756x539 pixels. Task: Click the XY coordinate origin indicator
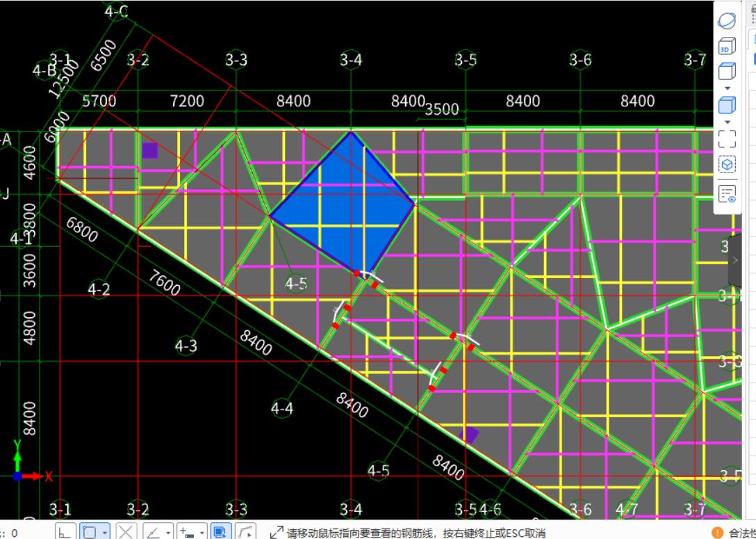pos(17,476)
